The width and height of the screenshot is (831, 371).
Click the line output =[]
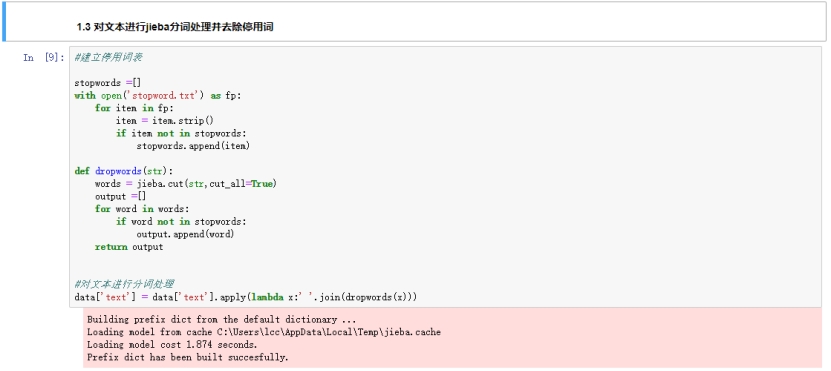[x=120, y=197]
